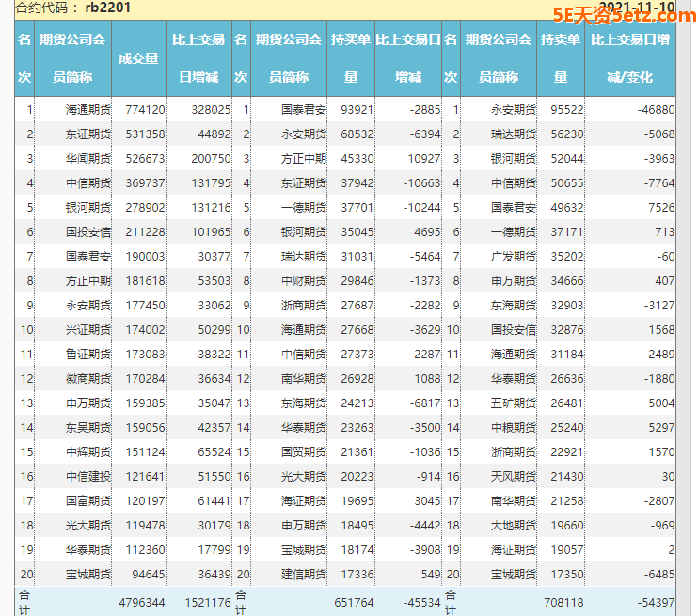Select 天风期货 in the short ranking
Viewport: 698px width, 616px height.
[514, 477]
